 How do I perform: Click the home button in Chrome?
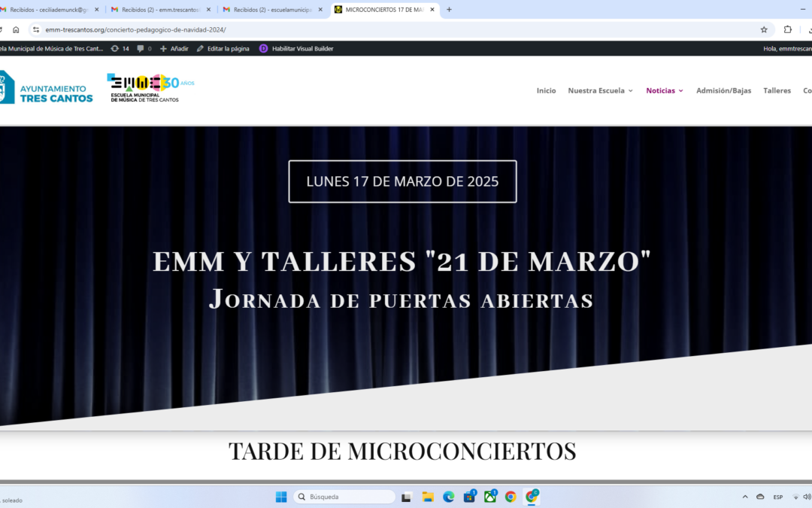tap(16, 29)
